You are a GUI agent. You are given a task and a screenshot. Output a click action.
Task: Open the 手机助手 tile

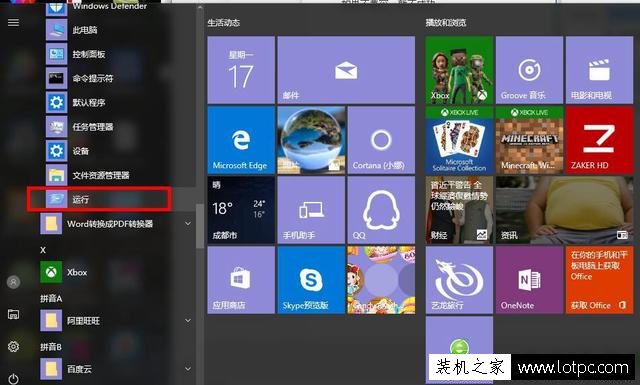tap(311, 210)
